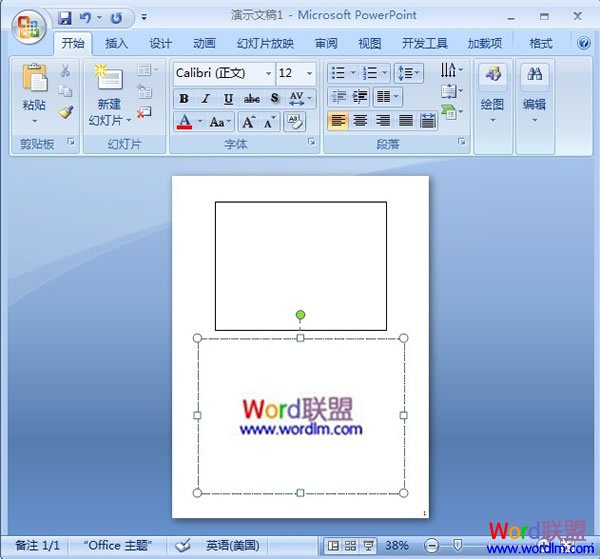Open PowerPoint Help question mark
This screenshot has height=559, width=600.
[x=583, y=43]
